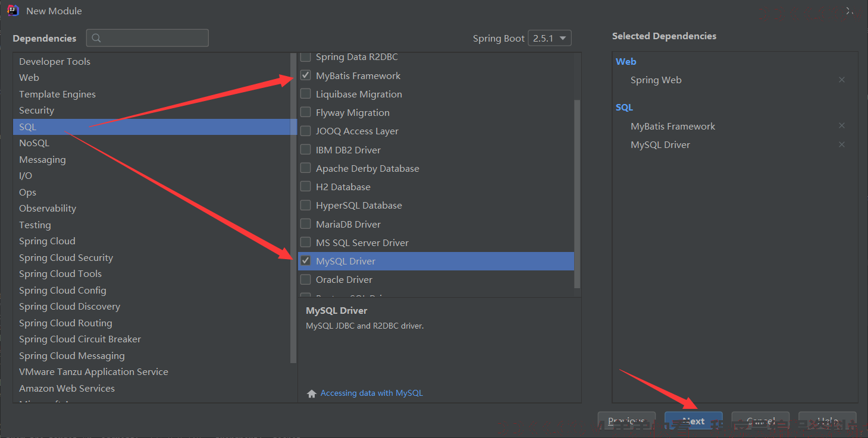Click the dependencies search input field

tap(148, 38)
